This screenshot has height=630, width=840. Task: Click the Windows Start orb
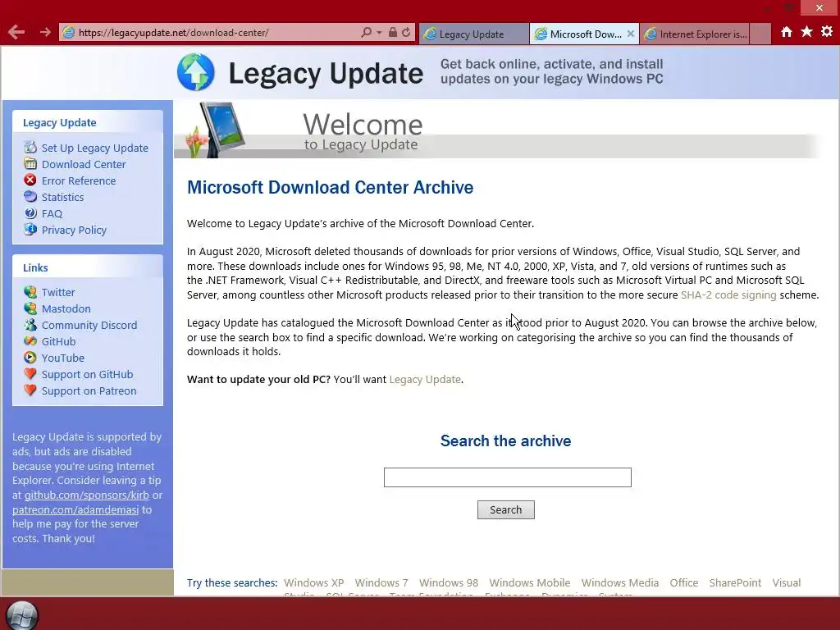(22, 616)
